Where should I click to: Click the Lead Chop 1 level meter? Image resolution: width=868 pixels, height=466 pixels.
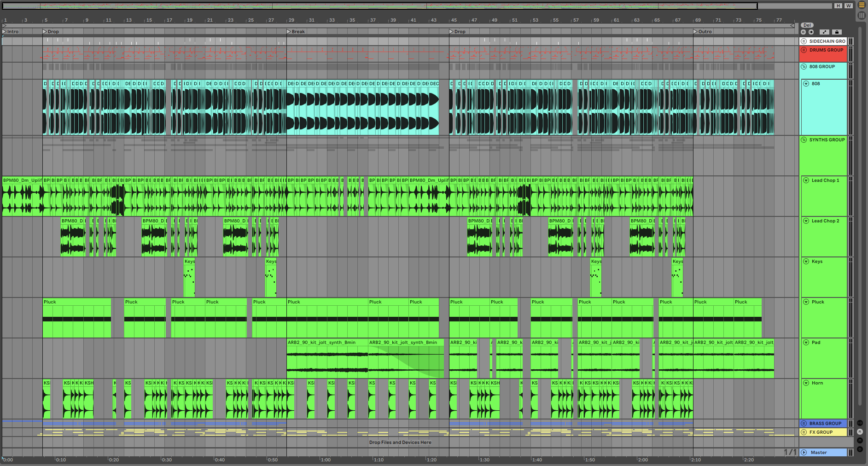pos(851,196)
